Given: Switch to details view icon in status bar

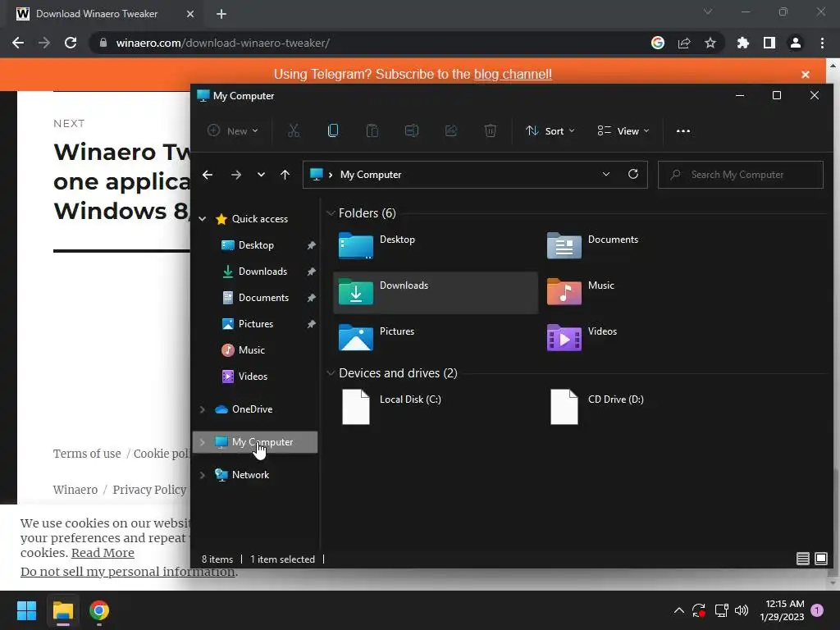Looking at the screenshot, I should click(x=802, y=559).
